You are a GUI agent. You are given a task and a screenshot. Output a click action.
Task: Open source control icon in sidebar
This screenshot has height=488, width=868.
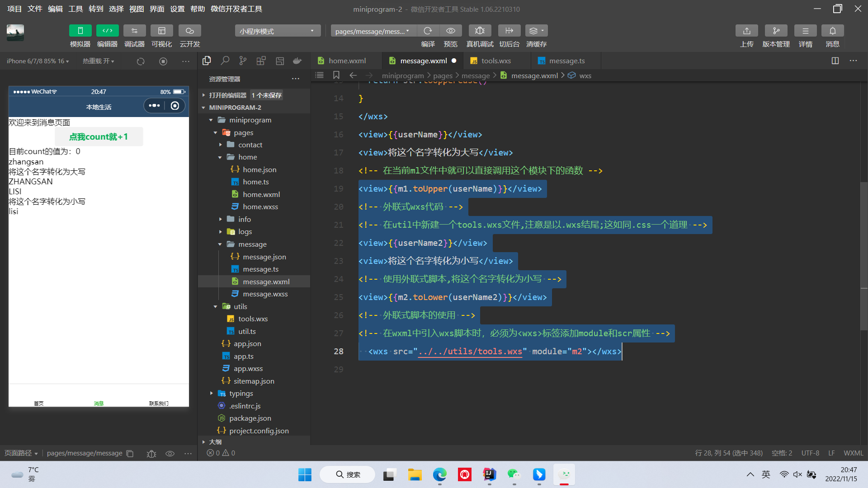243,61
